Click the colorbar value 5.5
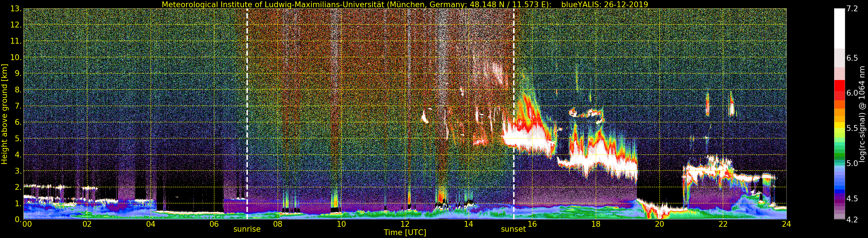Screen dimensions: 868x238 pos(852,128)
